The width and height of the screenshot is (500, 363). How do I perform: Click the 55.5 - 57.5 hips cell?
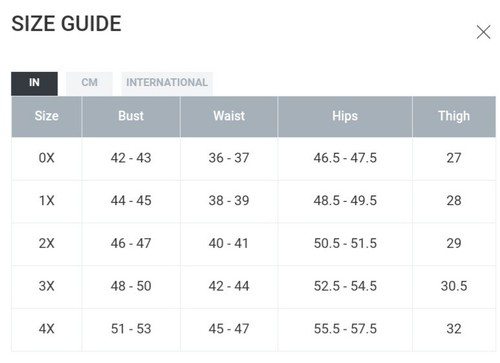point(345,329)
